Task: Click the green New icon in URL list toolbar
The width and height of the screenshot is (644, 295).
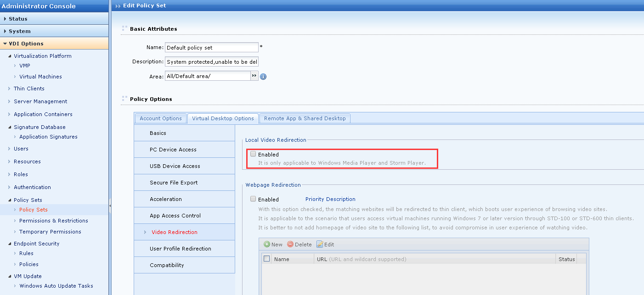Action: point(267,245)
